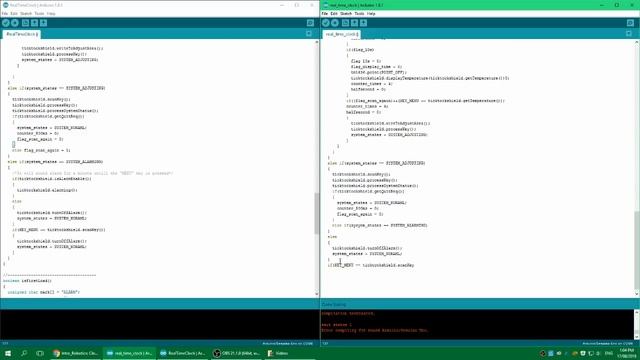Image resolution: width=640 pixels, height=360 pixels.
Task: Switch to OBS taskbar item
Action: coord(237,353)
